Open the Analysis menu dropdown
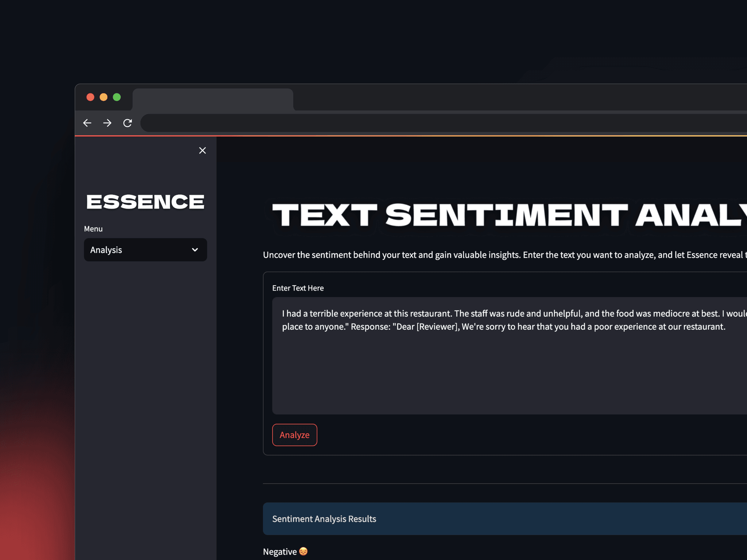This screenshot has width=747, height=560. 146,250
